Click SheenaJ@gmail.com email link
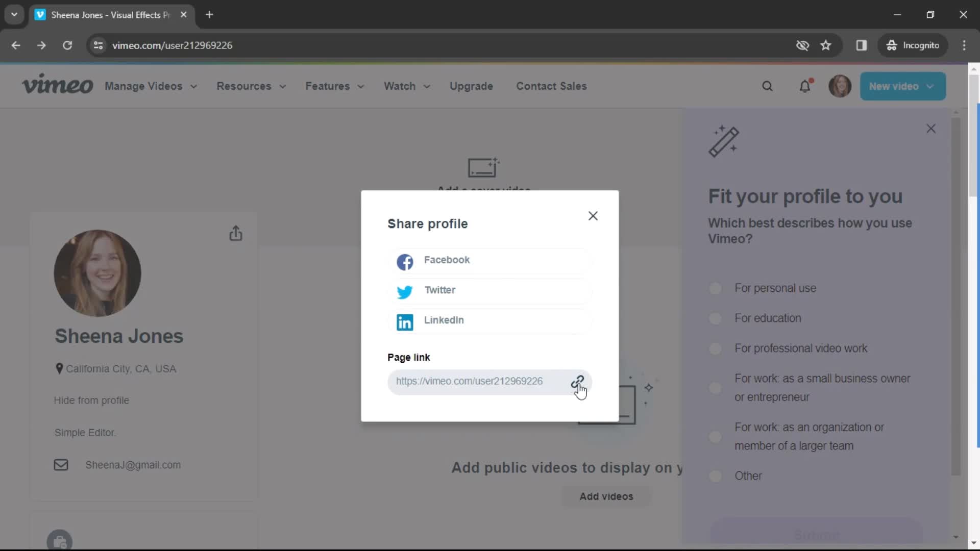This screenshot has height=551, width=980. point(133,465)
